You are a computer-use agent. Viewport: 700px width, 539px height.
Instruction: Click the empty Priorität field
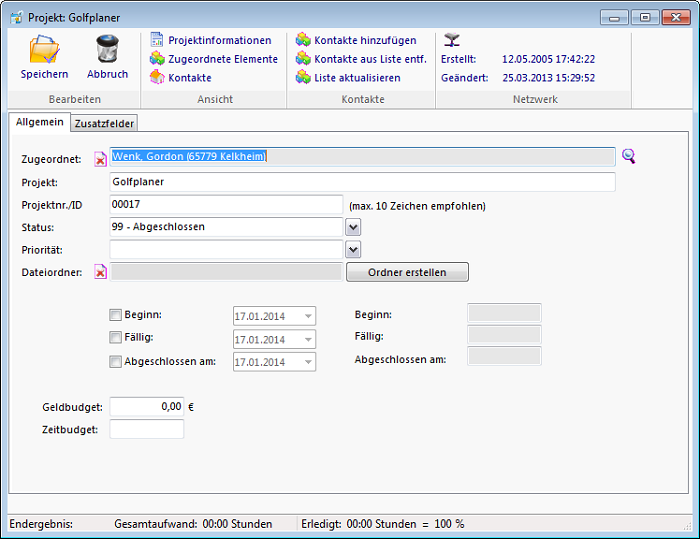[x=226, y=249]
